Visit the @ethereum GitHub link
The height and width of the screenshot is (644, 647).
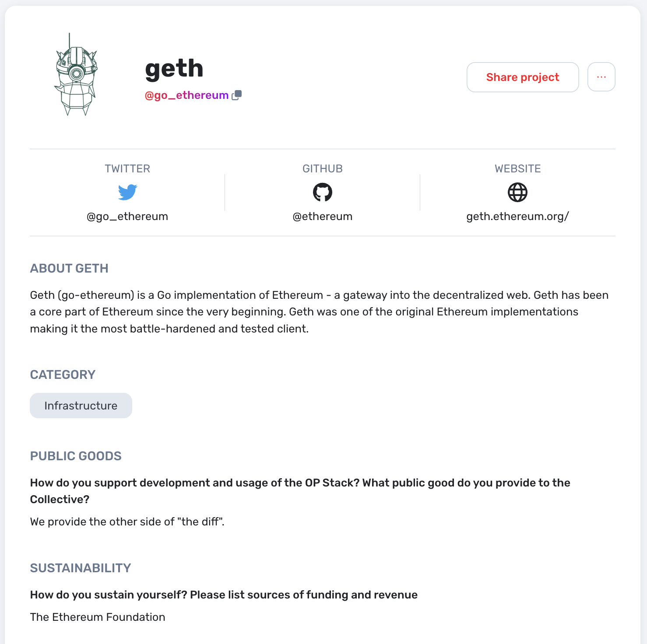pyautogui.click(x=323, y=216)
